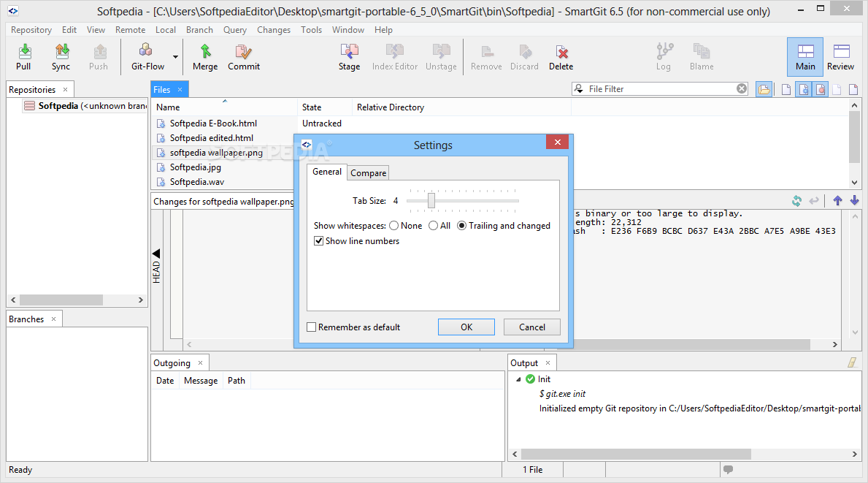
Task: Go to next change with down arrow
Action: click(855, 200)
